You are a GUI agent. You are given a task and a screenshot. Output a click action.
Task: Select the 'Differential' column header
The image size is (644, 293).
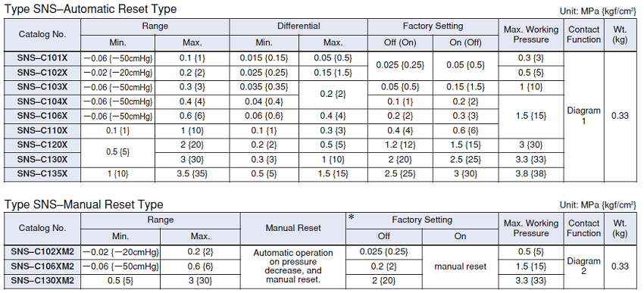click(299, 26)
